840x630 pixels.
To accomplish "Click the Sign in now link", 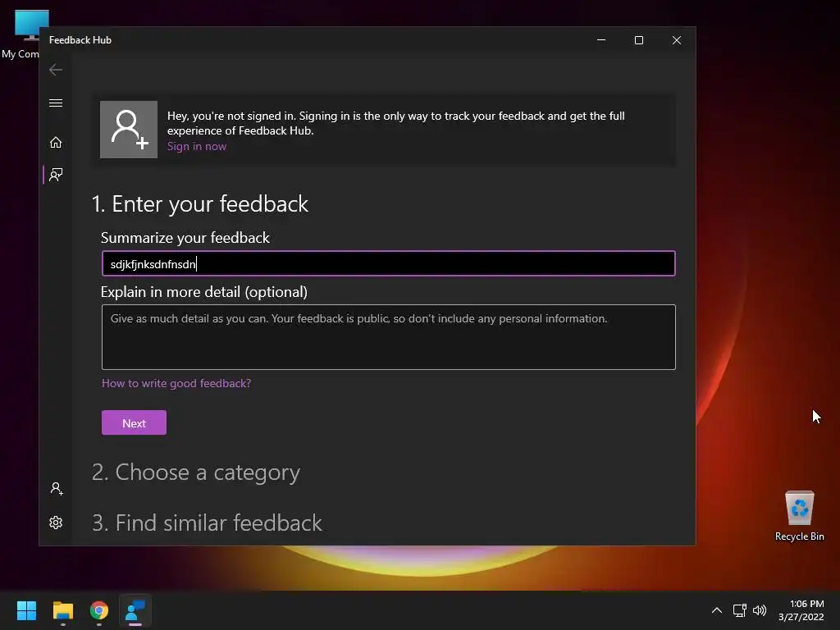I will coord(197,146).
